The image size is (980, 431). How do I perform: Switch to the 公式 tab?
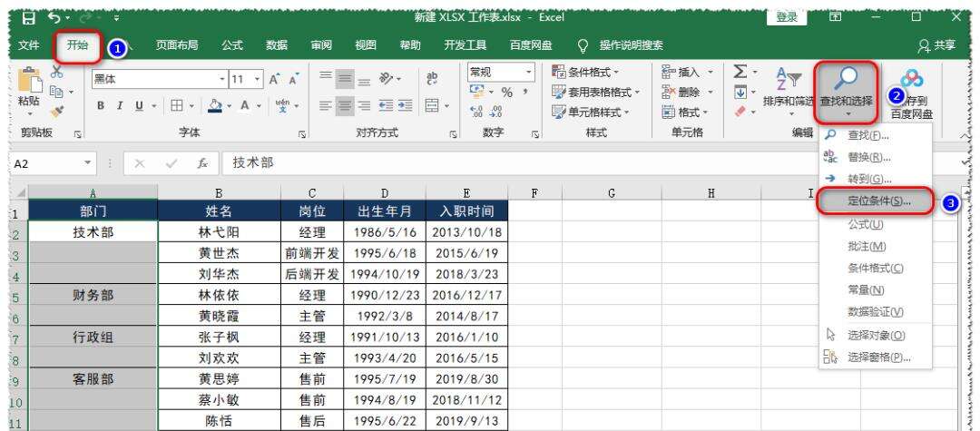coord(232,45)
